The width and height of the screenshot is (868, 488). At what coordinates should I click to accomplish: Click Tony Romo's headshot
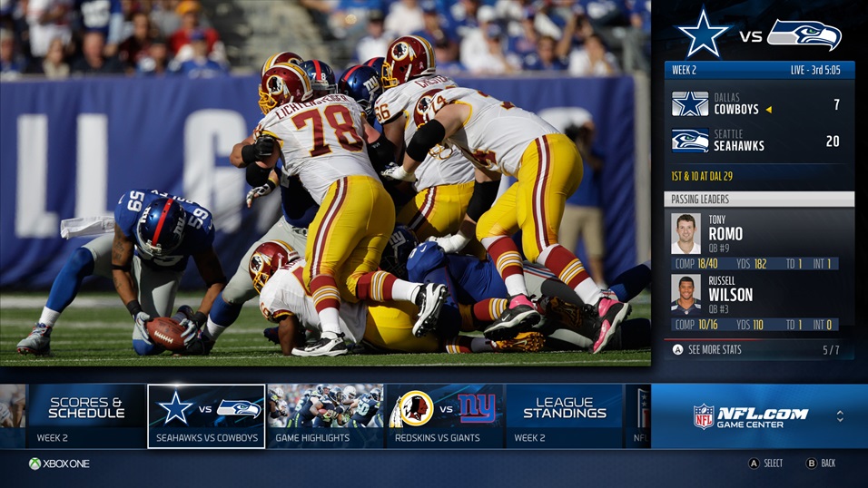pyautogui.click(x=686, y=233)
